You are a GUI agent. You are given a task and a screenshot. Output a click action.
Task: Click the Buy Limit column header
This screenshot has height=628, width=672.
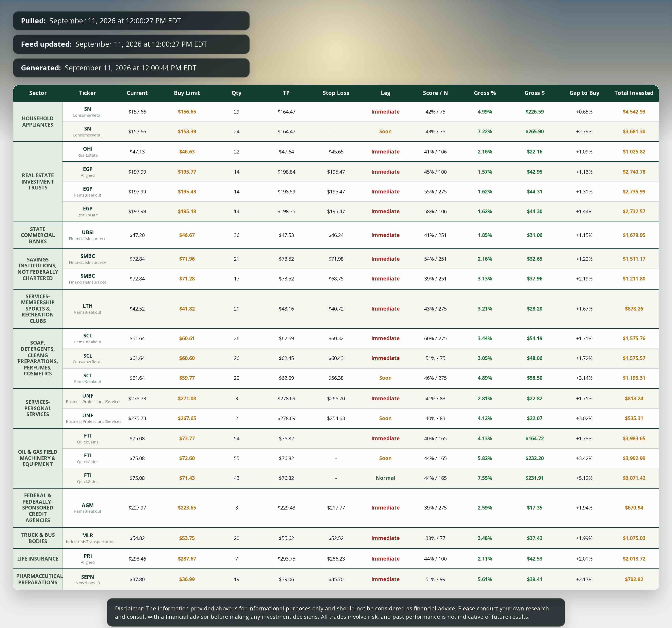pyautogui.click(x=187, y=93)
